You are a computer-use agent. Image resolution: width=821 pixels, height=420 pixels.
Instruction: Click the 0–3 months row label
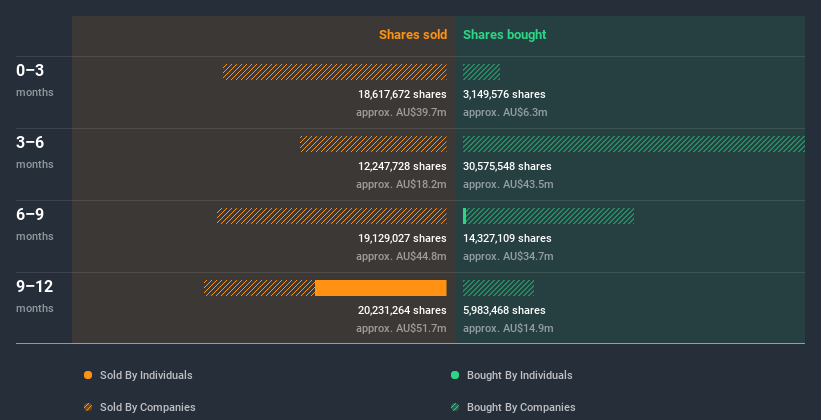pos(35,80)
